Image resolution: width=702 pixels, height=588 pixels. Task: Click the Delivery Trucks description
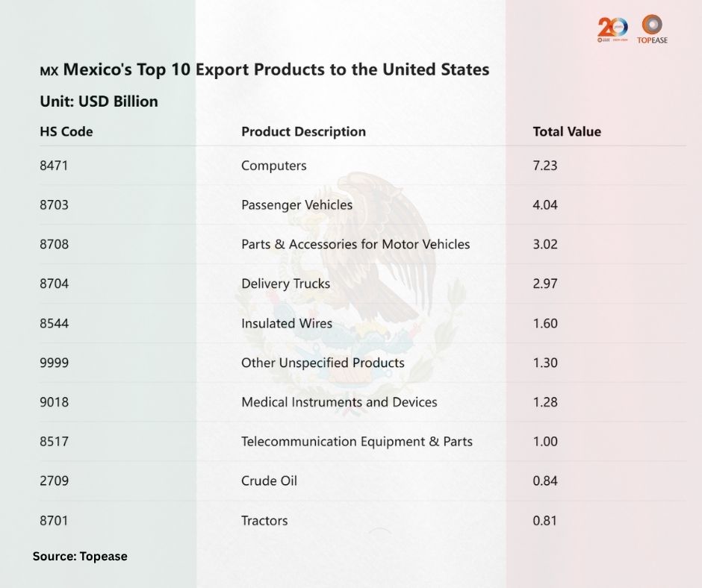(285, 284)
